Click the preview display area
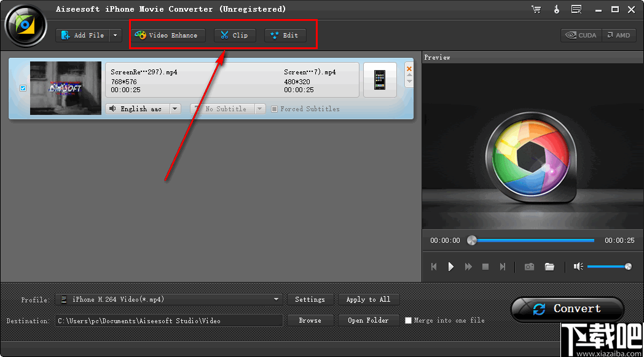The height and width of the screenshot is (357, 644). pyautogui.click(x=533, y=146)
